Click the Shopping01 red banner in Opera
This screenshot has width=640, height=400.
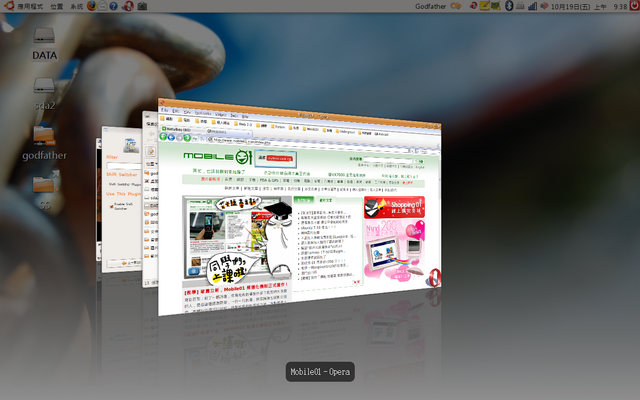pos(394,207)
